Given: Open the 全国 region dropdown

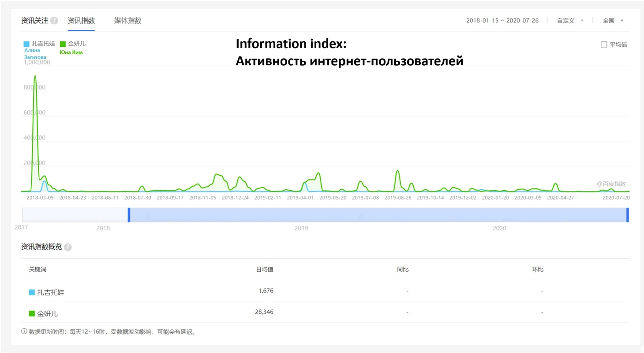Looking at the screenshot, I should coord(613,20).
